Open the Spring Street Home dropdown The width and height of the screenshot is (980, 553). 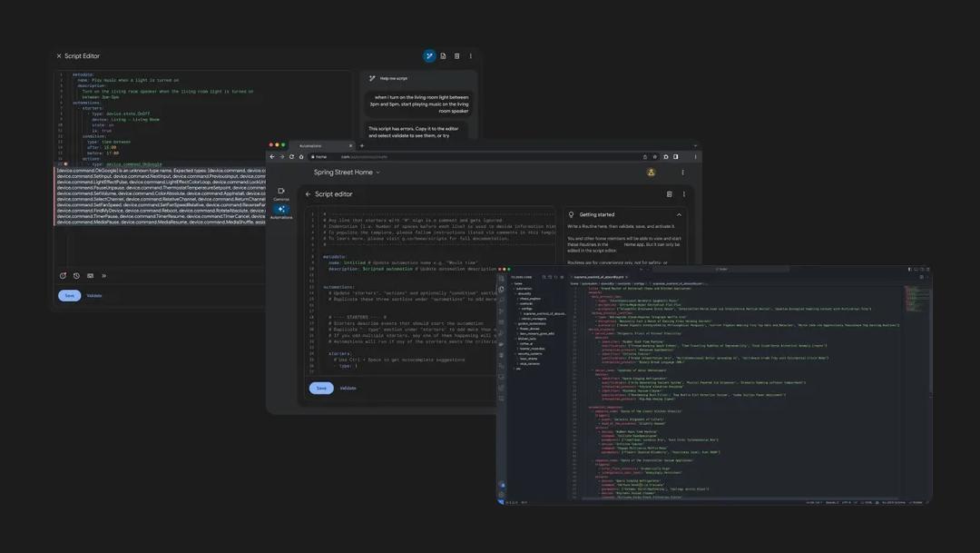pyautogui.click(x=347, y=172)
